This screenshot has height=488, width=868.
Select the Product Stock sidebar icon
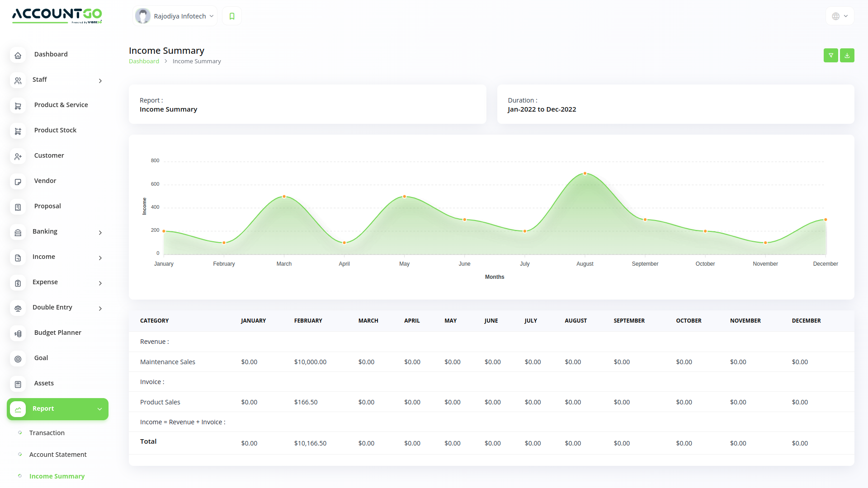pyautogui.click(x=18, y=131)
